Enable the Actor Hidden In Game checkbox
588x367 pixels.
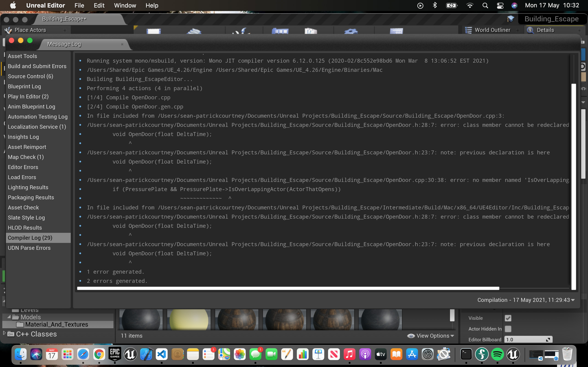(508, 329)
